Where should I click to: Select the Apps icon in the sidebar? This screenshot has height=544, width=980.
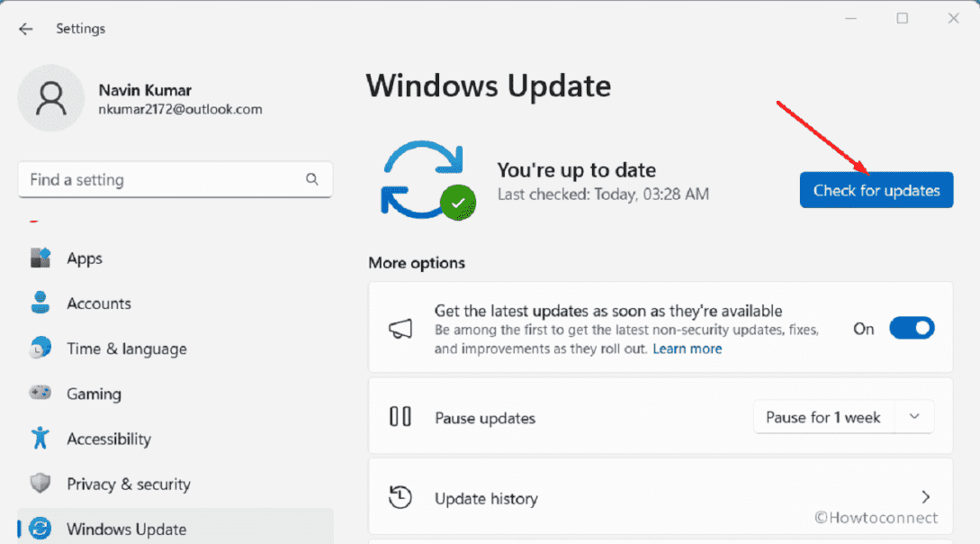pyautogui.click(x=40, y=258)
